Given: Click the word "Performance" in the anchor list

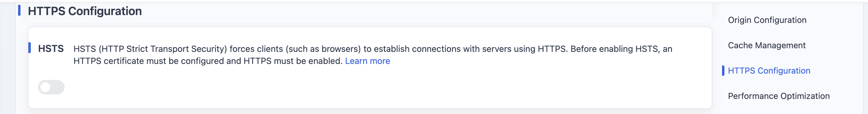Looking at the screenshot, I should point(753,96).
